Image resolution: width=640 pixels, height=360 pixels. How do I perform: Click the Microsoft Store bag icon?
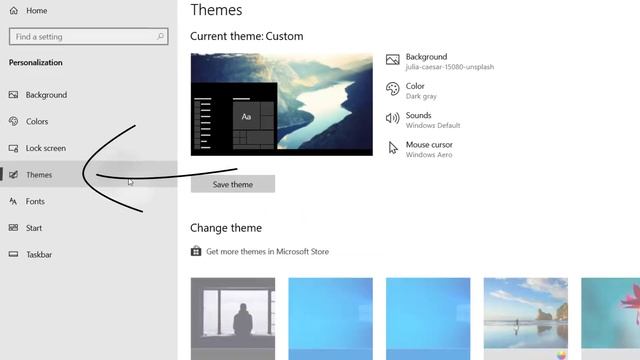[196, 251]
